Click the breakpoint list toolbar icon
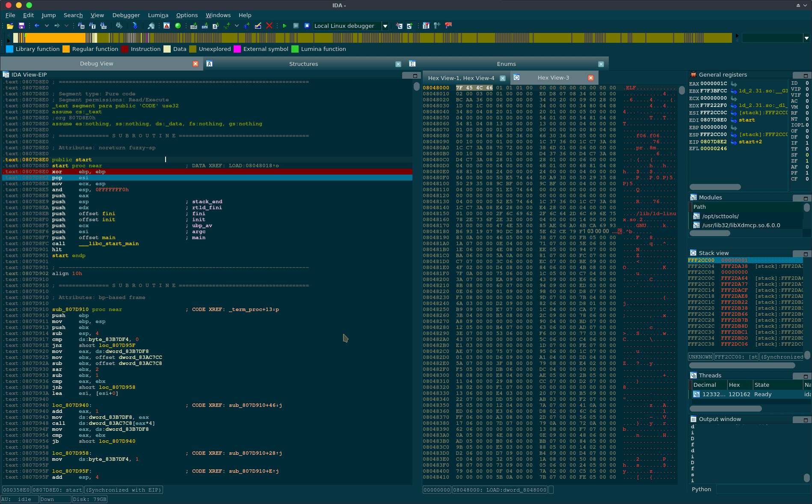Viewport: 812px width, 504px height. (x=426, y=26)
